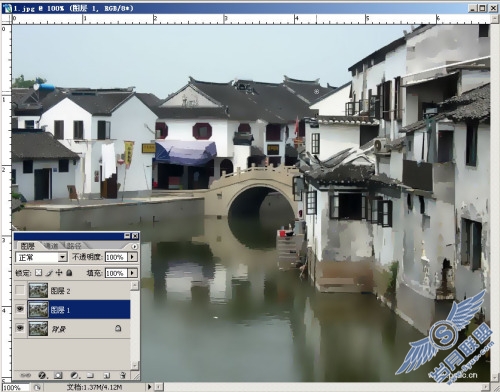Screen dimensions: 500x392
Task: Toggle lock all padlock icon
Action: click(x=69, y=273)
